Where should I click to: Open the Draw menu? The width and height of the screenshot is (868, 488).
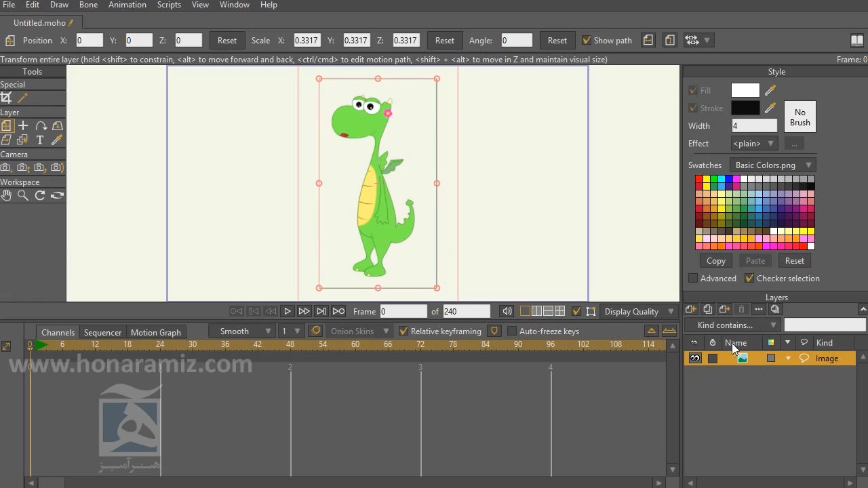coord(59,5)
